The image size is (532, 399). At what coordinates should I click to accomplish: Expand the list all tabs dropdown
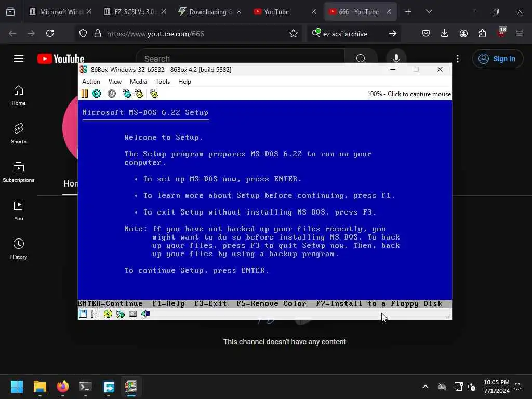coord(429,11)
